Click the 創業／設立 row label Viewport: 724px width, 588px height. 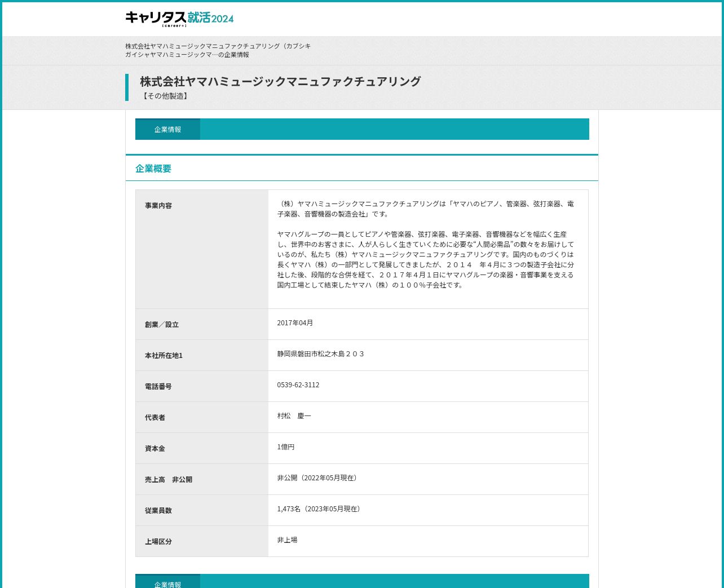pyautogui.click(x=162, y=325)
